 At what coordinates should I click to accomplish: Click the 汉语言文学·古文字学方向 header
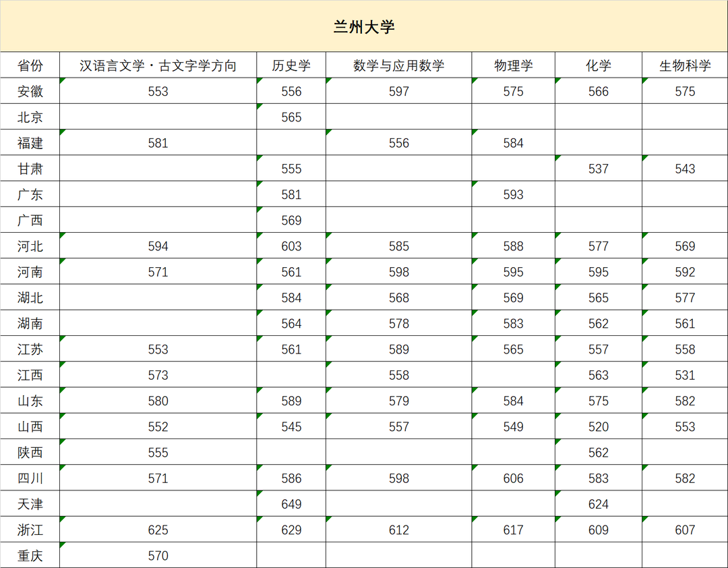coord(158,65)
